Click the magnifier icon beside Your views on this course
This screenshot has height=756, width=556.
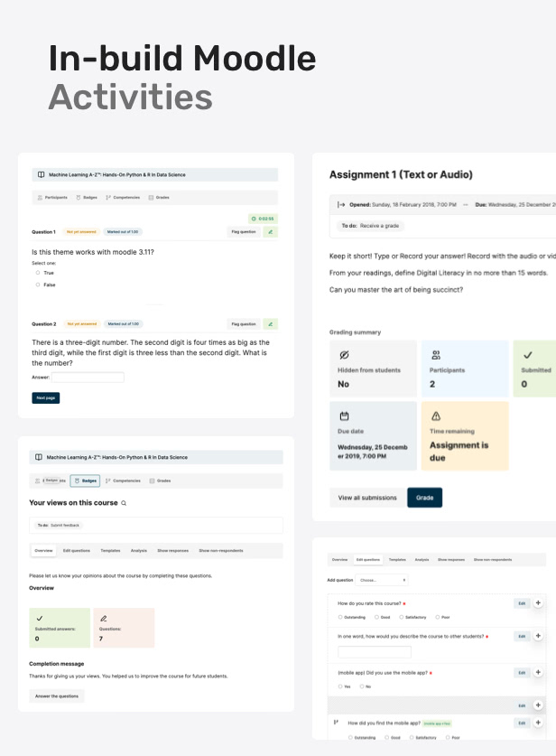tap(124, 503)
